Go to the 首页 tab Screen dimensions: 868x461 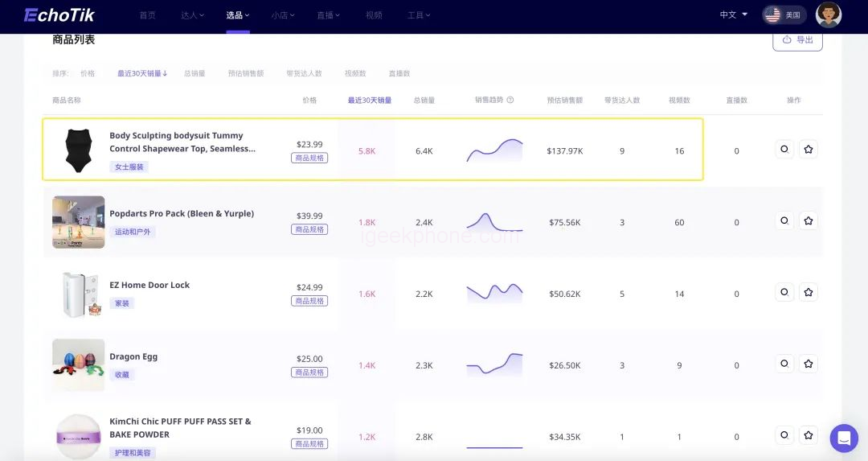(148, 15)
